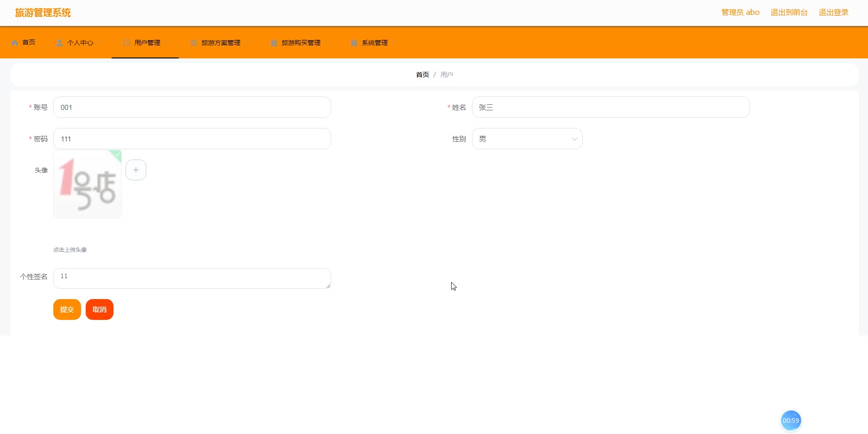Click the plus icon to upload avatar
Image resolution: width=868 pixels, height=434 pixels.
click(x=136, y=170)
